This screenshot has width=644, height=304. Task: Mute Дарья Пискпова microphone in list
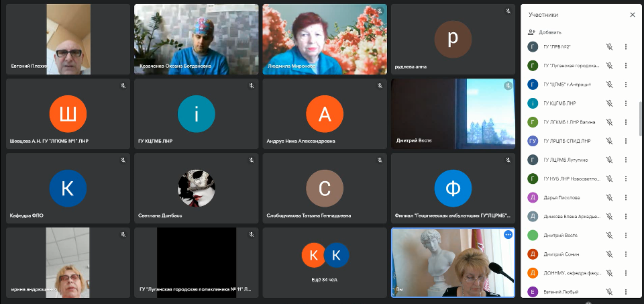(x=609, y=197)
